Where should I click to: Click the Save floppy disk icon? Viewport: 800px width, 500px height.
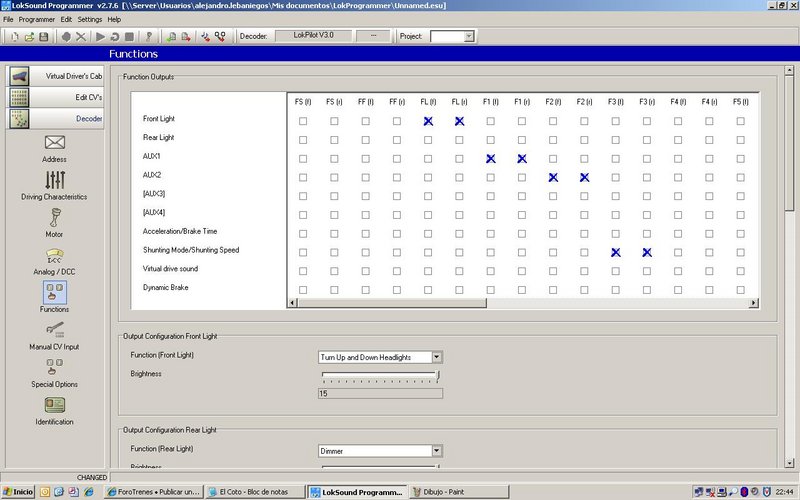[x=44, y=37]
